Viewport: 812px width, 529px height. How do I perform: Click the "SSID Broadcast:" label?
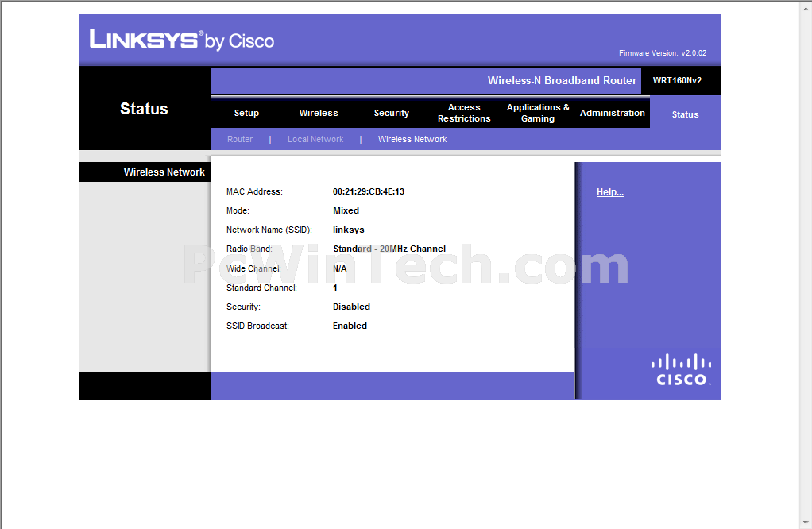pos(257,326)
